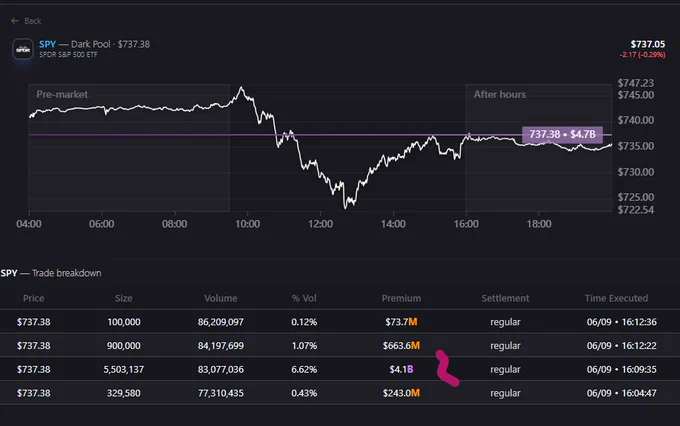The height and width of the screenshot is (426, 680).
Task: Click the $737.05 current price at top right
Action: [x=647, y=44]
